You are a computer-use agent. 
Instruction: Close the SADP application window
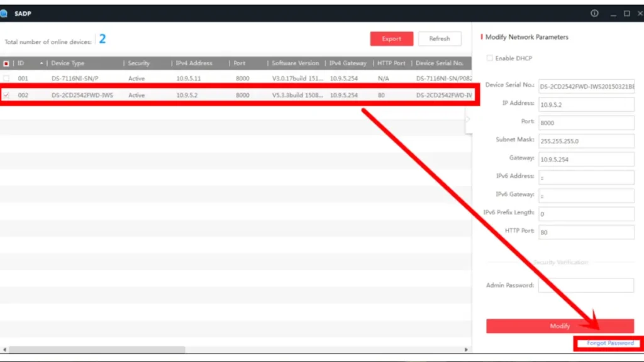pos(640,13)
